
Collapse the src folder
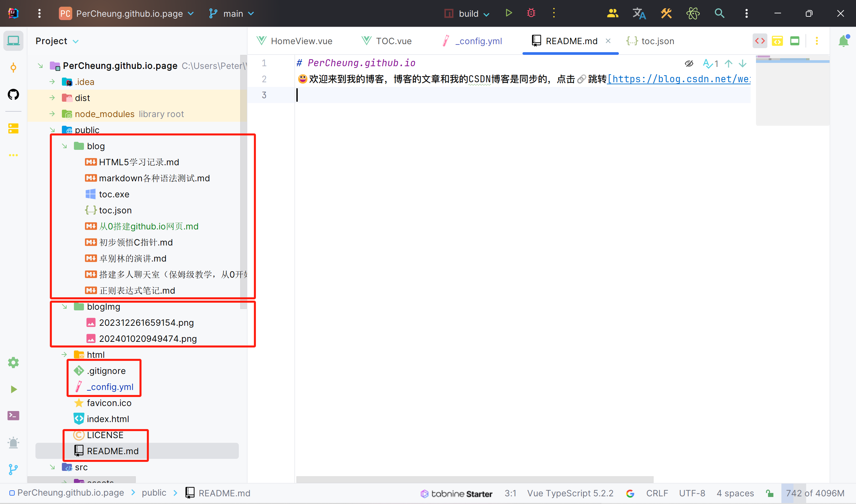[x=52, y=467]
